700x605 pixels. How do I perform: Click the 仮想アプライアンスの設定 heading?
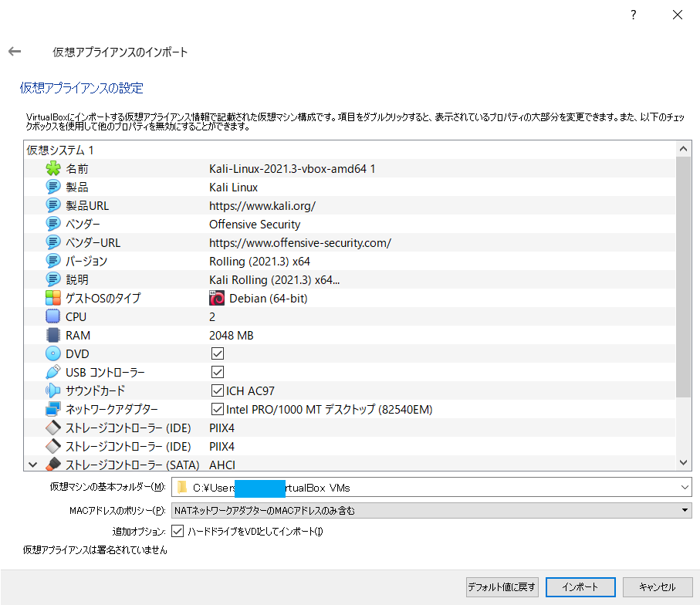pyautogui.click(x=81, y=88)
